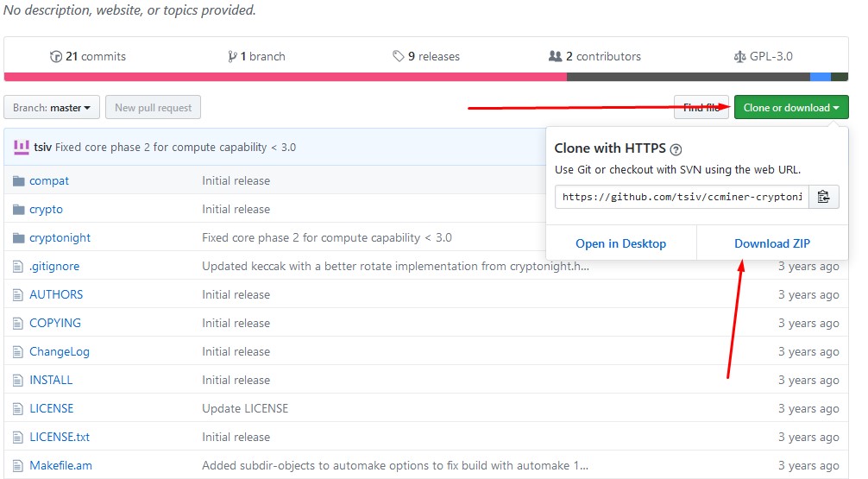Viewport: 868px width, 479px height.
Task: Open 'Update LICENSE' commit message
Action: click(x=245, y=409)
